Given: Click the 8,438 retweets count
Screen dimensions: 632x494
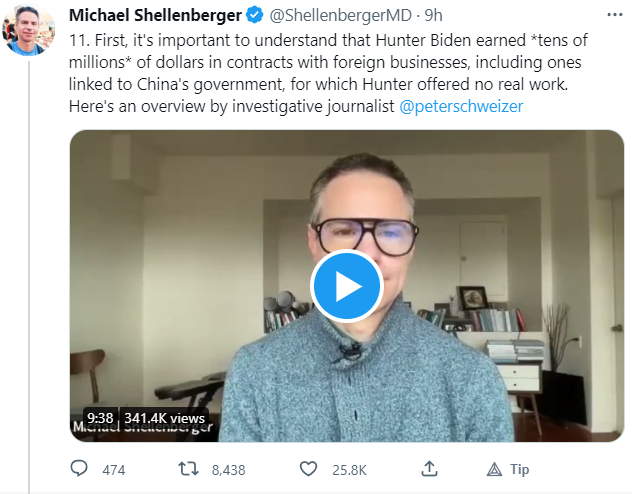Looking at the screenshot, I should 229,470.
